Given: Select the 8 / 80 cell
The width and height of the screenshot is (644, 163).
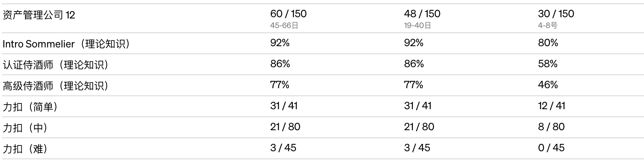Looking at the screenshot, I should 551,127.
